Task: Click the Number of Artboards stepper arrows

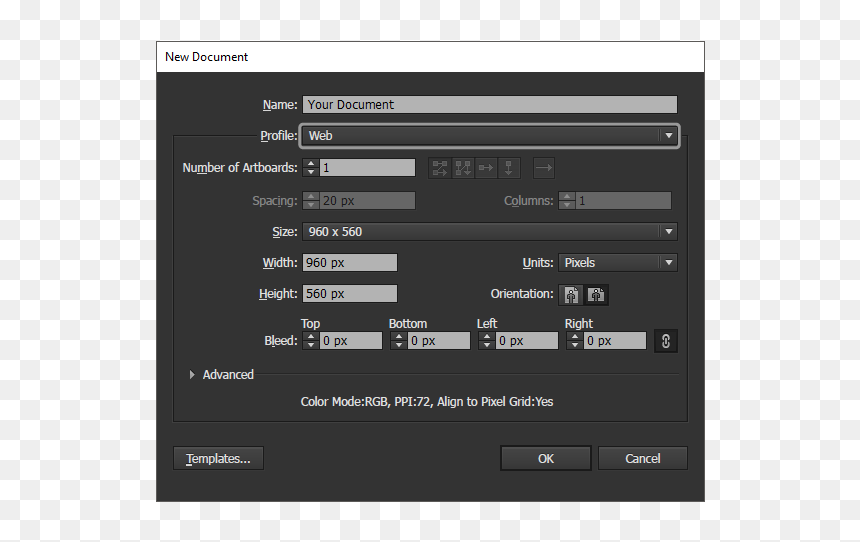Action: [310, 168]
